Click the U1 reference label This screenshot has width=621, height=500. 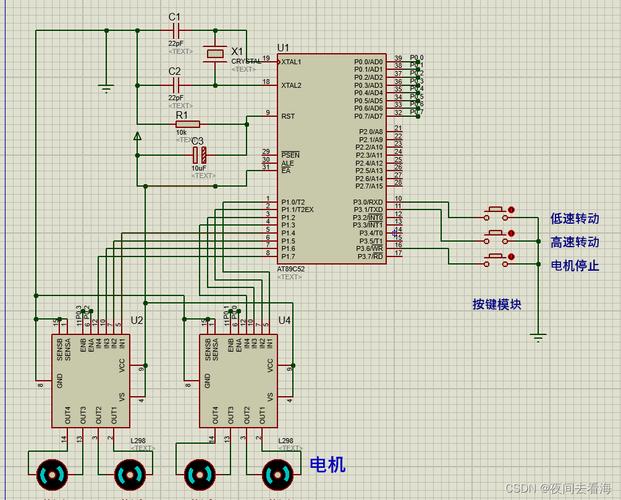pos(283,48)
